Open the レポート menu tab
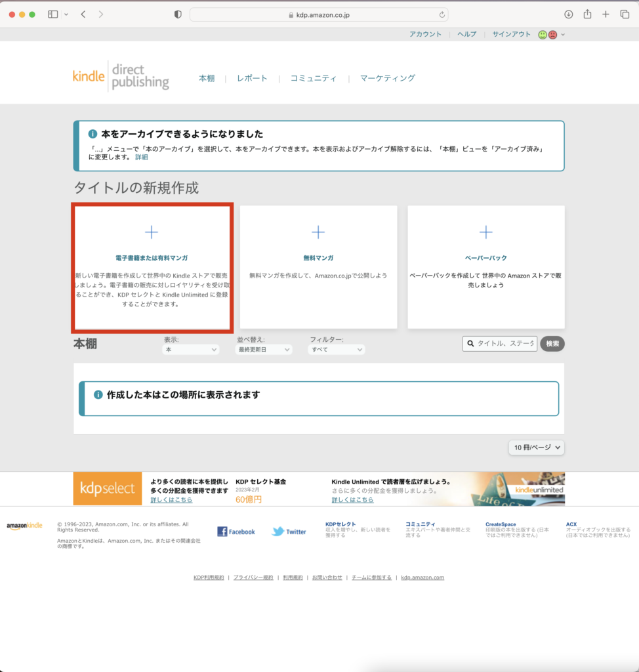The height and width of the screenshot is (672, 639). click(253, 78)
